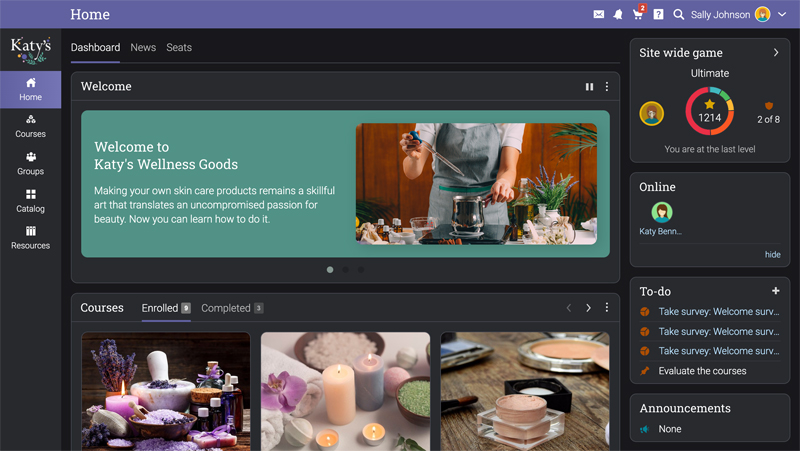Open the Welcome widget options menu
Viewport: 800px width, 451px height.
click(607, 87)
